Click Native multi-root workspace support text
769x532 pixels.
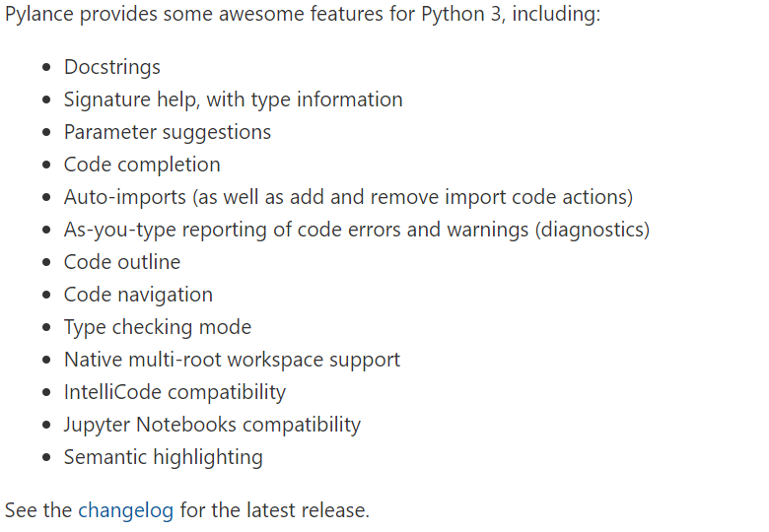(x=232, y=360)
